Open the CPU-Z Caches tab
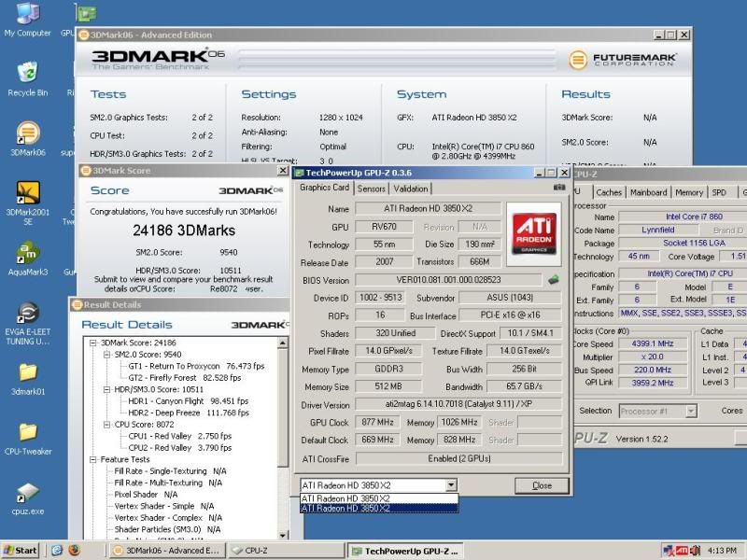The image size is (747, 560). 609,192
